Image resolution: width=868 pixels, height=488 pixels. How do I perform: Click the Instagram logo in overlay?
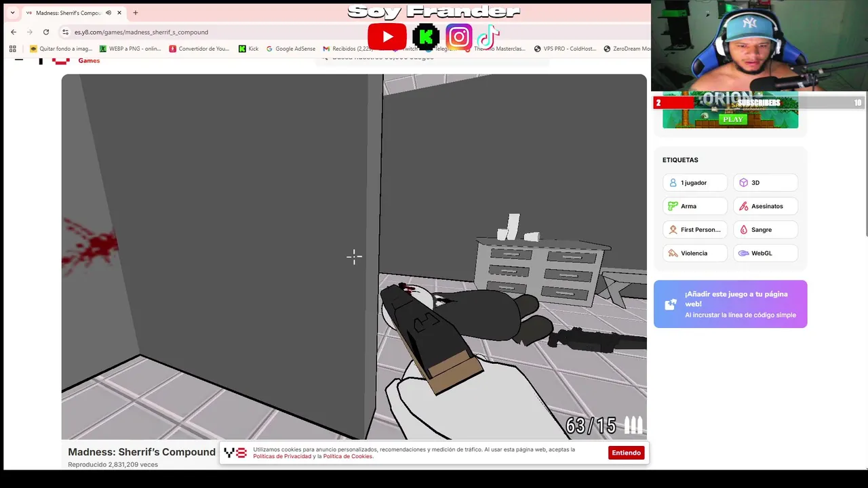pyautogui.click(x=459, y=37)
